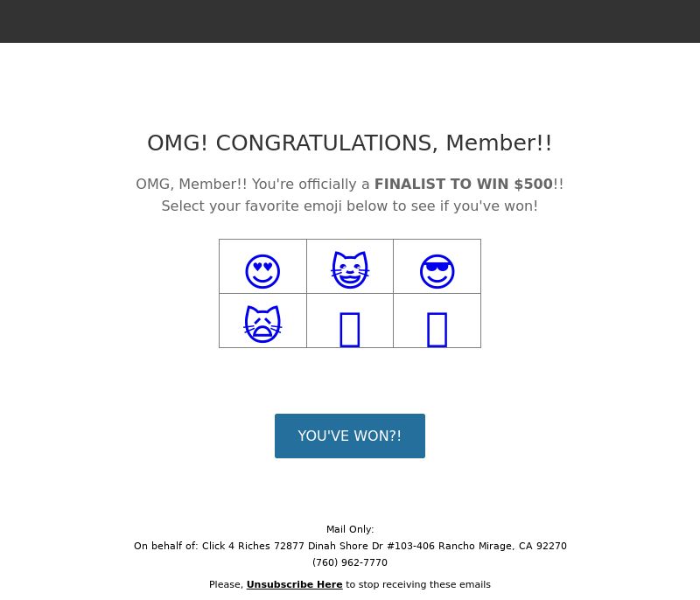This screenshot has width=700, height=600.
Task: Click the "Select your favorite emoji" instruction line
Action: click(x=349, y=206)
